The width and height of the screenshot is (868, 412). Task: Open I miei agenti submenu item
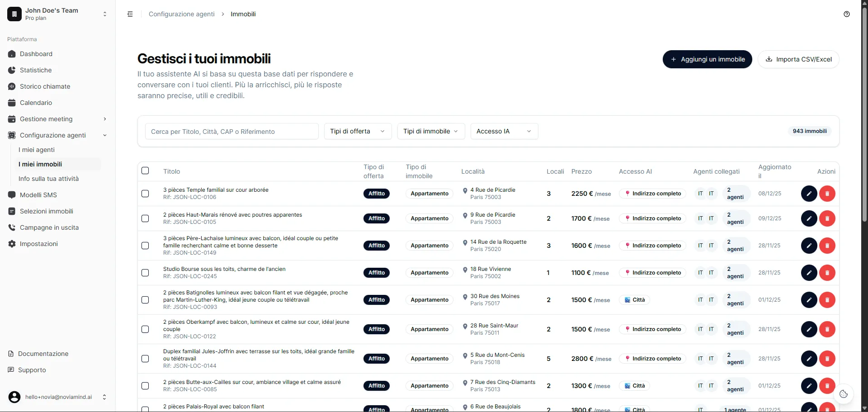[37, 150]
